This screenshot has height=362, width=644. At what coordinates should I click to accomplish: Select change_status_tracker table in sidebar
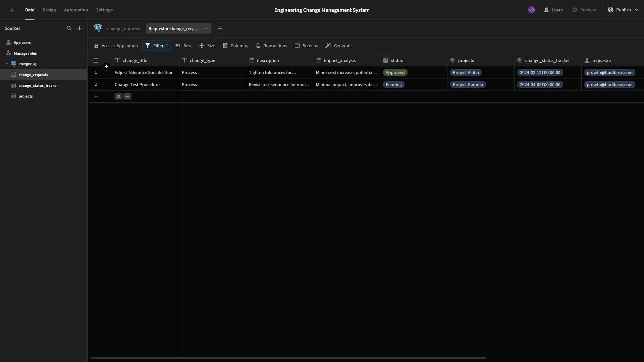coord(44,85)
